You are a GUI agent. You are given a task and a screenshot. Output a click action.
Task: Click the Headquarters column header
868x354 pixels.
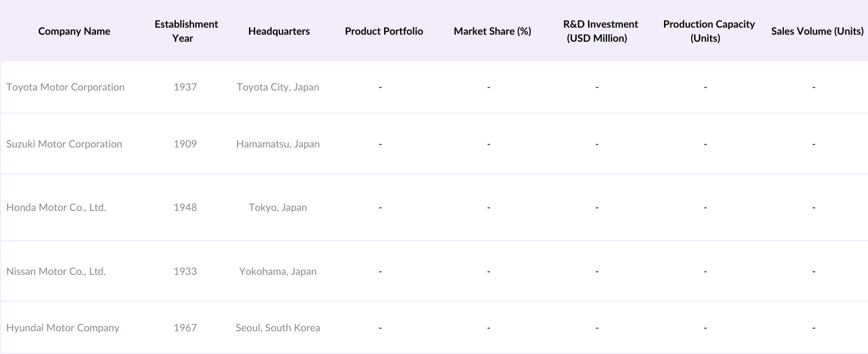279,31
